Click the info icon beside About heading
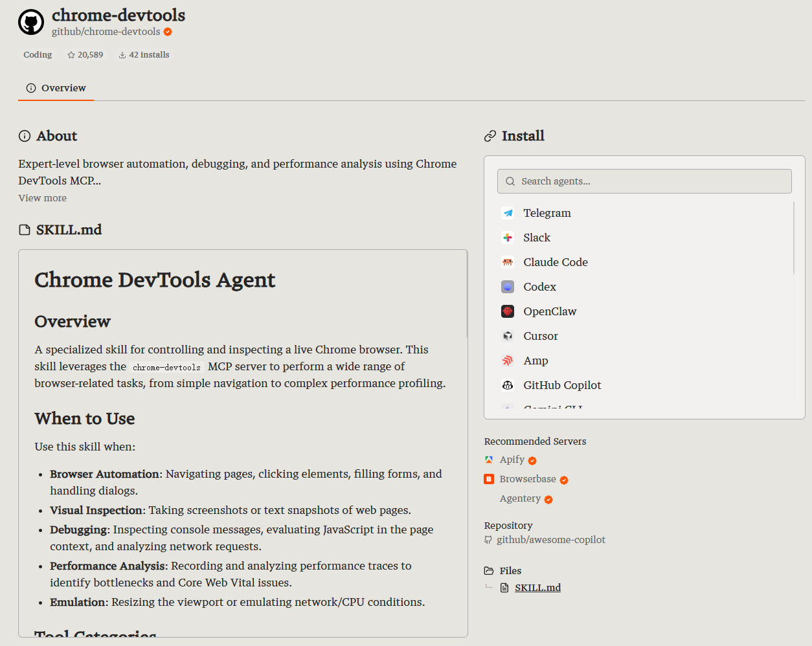This screenshot has height=646, width=812. tap(25, 136)
